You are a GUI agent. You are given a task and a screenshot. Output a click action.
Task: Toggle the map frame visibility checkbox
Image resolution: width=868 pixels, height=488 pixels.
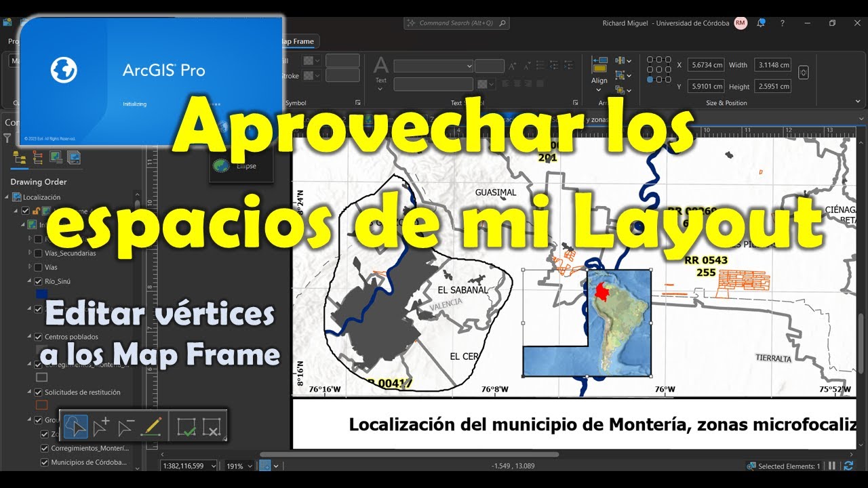pyautogui.click(x=25, y=211)
